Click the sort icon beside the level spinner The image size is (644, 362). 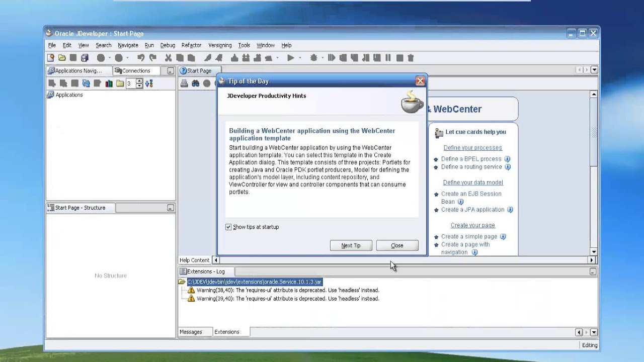tap(149, 83)
